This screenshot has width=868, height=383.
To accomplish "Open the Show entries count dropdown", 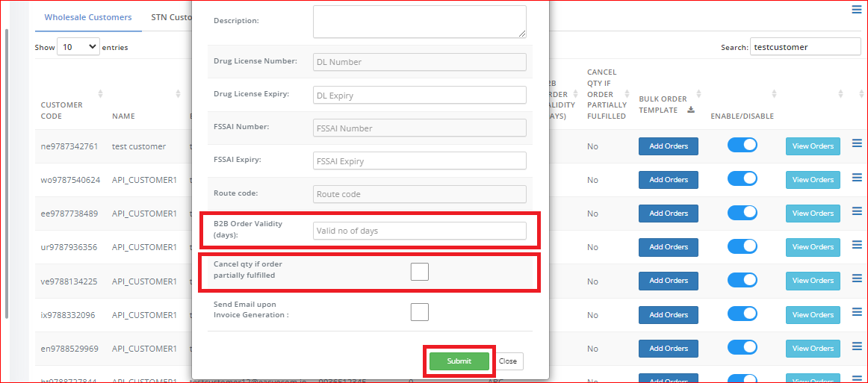I will tap(78, 47).
